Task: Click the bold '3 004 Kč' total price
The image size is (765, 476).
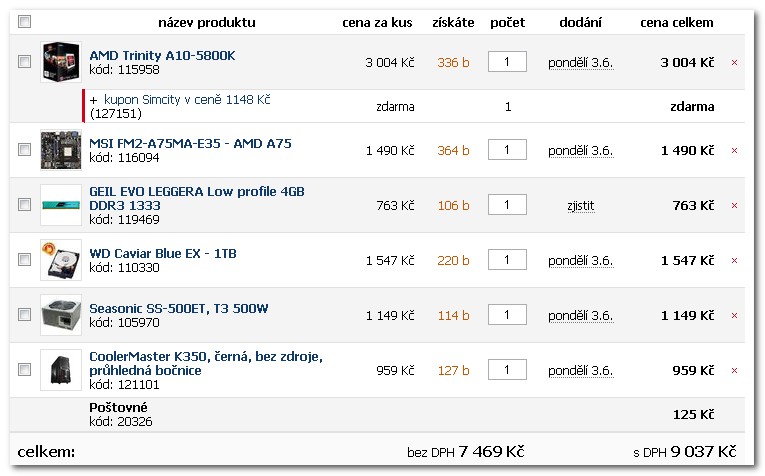Action: click(687, 63)
